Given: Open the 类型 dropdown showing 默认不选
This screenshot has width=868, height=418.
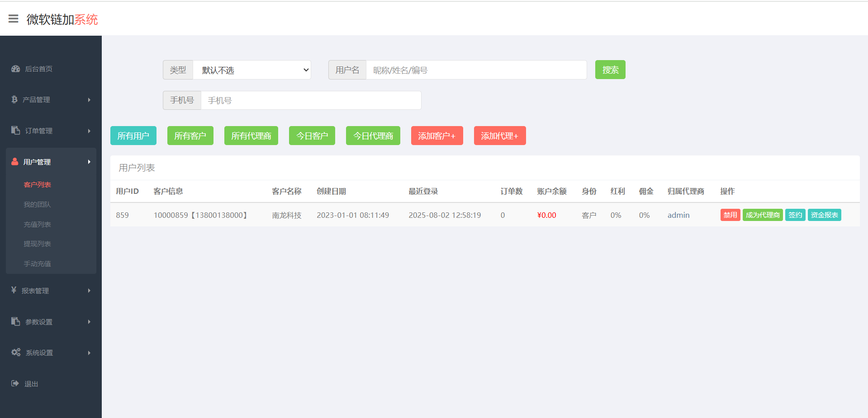Looking at the screenshot, I should pos(252,70).
